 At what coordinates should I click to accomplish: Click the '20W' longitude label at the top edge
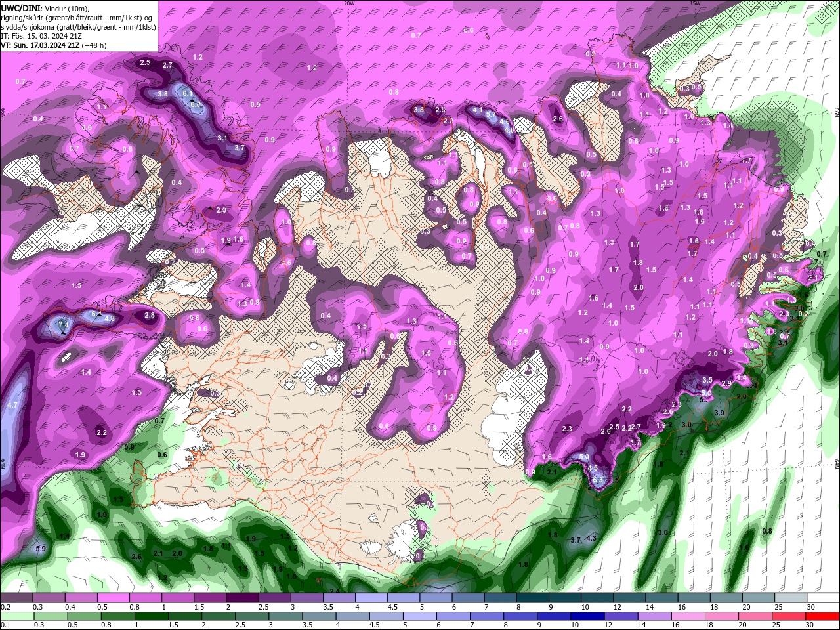(349, 3)
